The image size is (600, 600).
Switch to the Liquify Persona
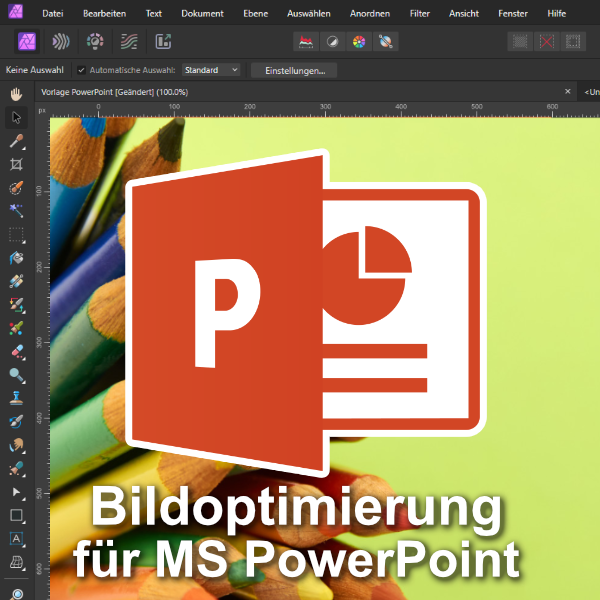(x=62, y=42)
